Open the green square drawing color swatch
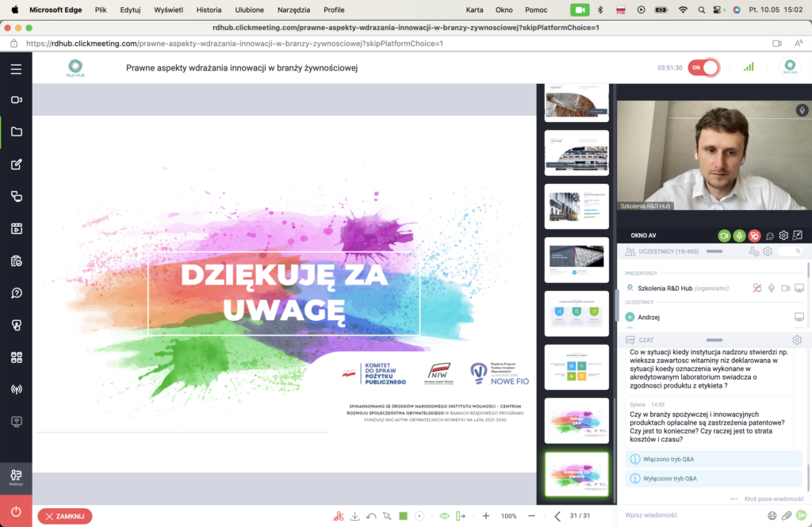 tap(403, 516)
